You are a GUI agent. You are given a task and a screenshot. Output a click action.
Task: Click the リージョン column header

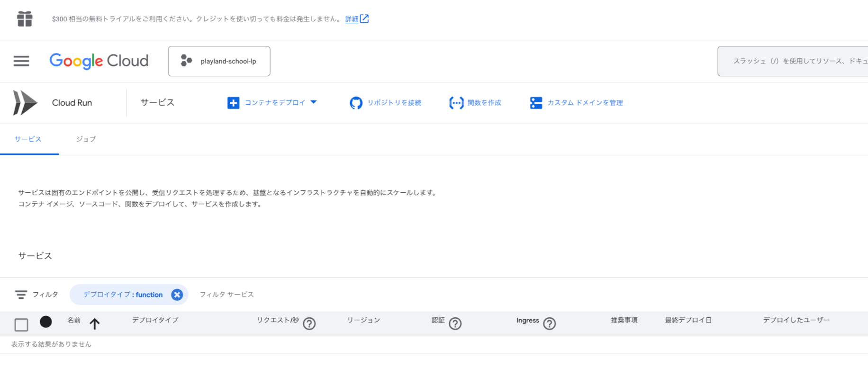coord(363,320)
